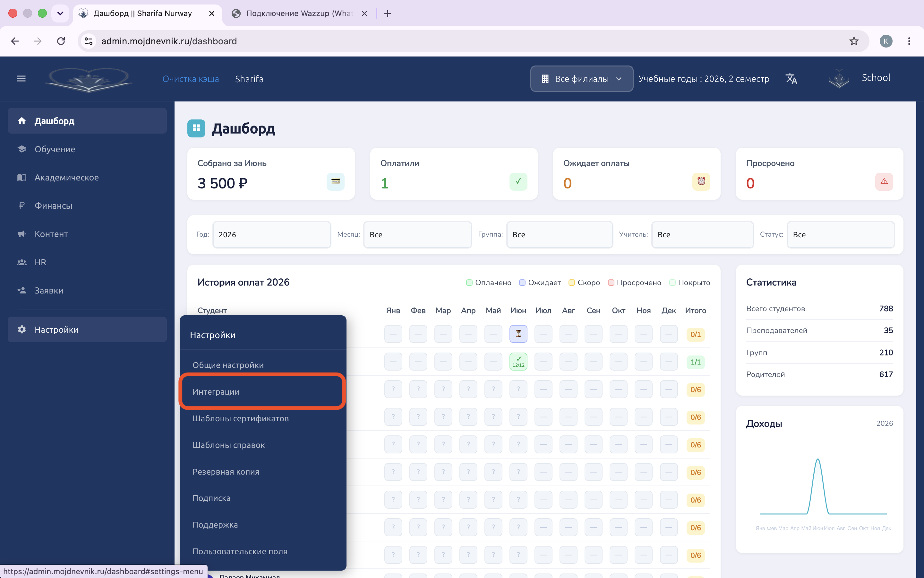Screen dimensions: 924x578
Task: Click the alarm clock icon in Ожидает оплаты
Action: pos(701,181)
